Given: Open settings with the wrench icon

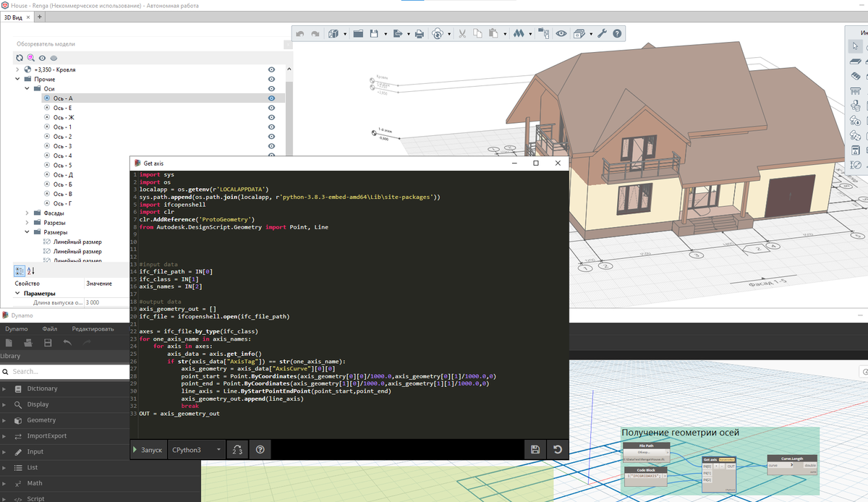Looking at the screenshot, I should [602, 34].
